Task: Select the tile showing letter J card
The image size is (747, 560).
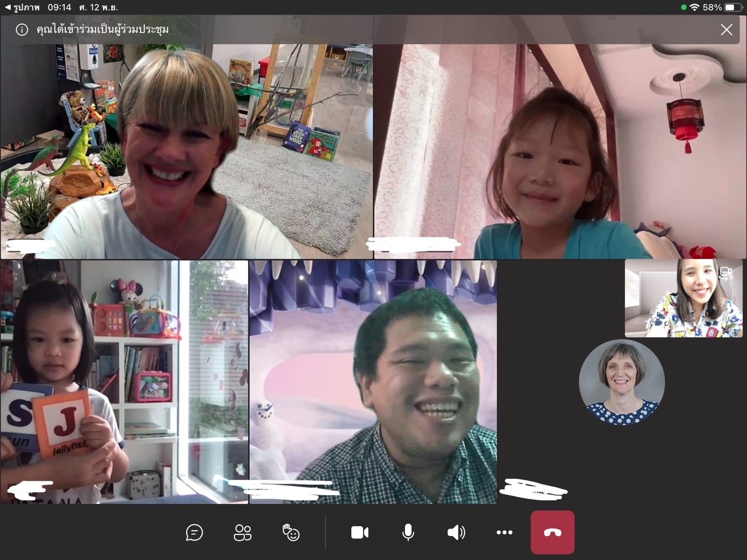Action: (x=124, y=382)
